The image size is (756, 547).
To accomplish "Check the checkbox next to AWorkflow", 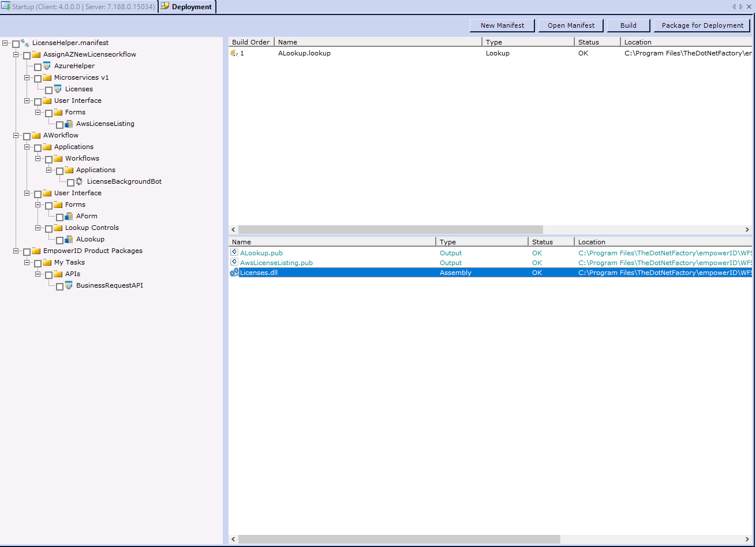I will point(26,135).
